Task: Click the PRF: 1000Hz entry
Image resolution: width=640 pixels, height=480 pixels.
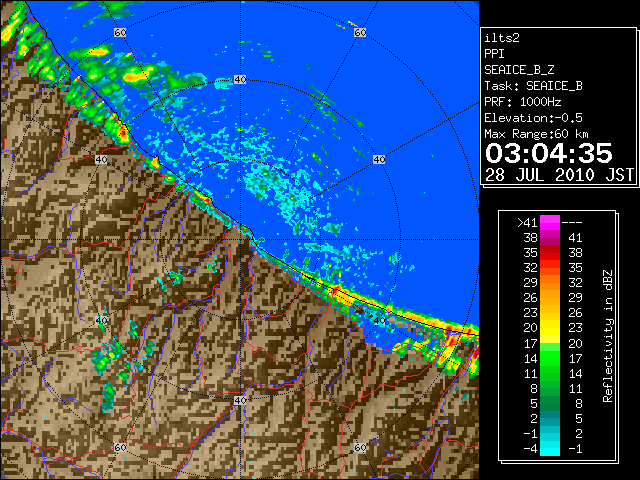Action: click(522, 102)
